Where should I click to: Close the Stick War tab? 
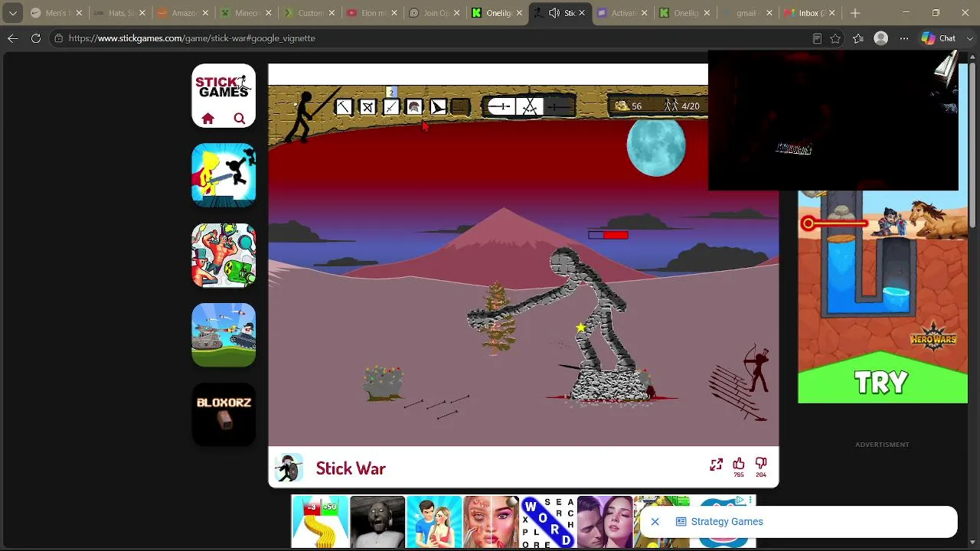click(582, 13)
